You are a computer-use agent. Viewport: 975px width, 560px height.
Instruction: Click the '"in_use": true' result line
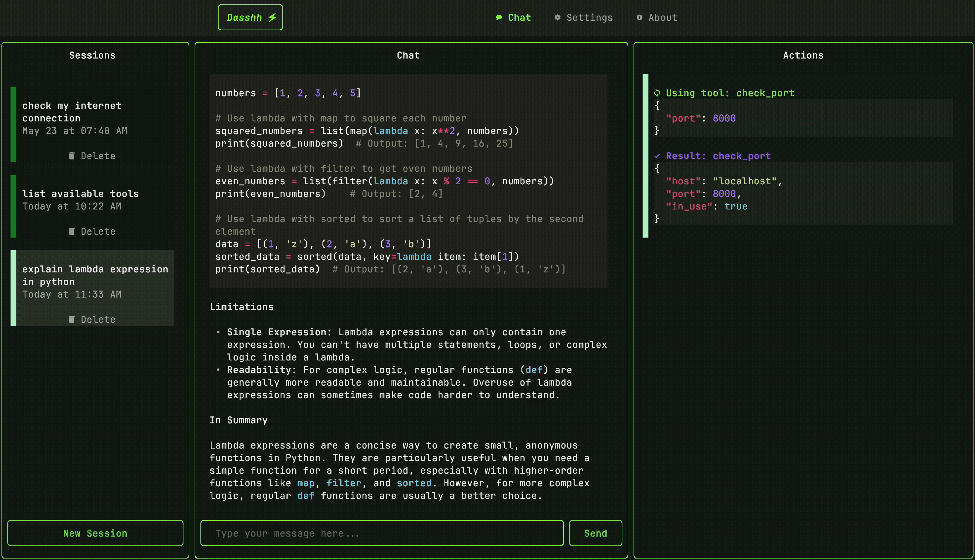pyautogui.click(x=707, y=206)
